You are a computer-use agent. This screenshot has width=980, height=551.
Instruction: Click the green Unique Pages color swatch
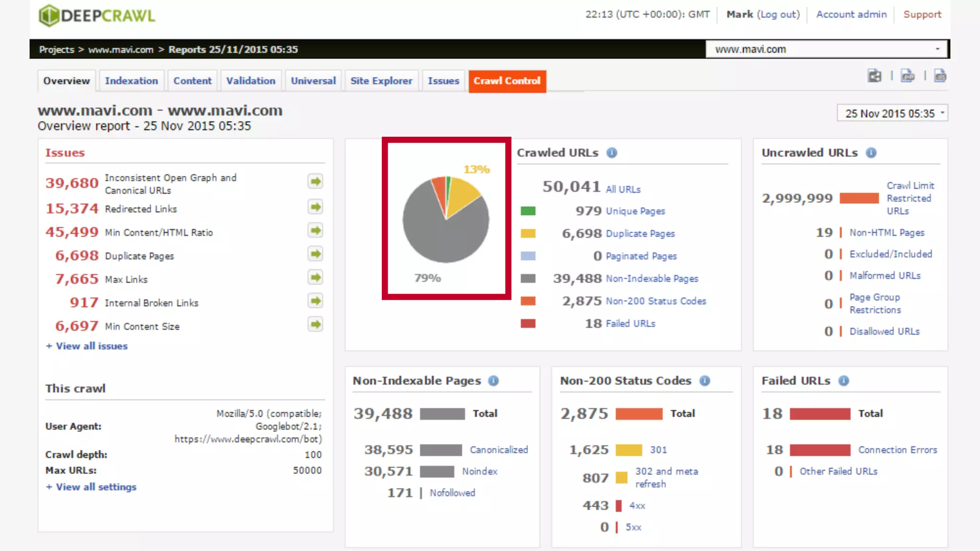[x=528, y=211]
